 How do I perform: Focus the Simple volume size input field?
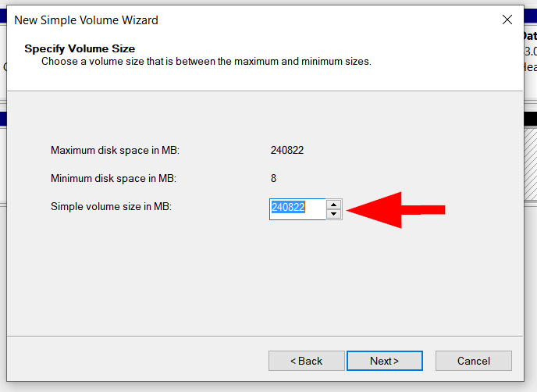coord(297,209)
